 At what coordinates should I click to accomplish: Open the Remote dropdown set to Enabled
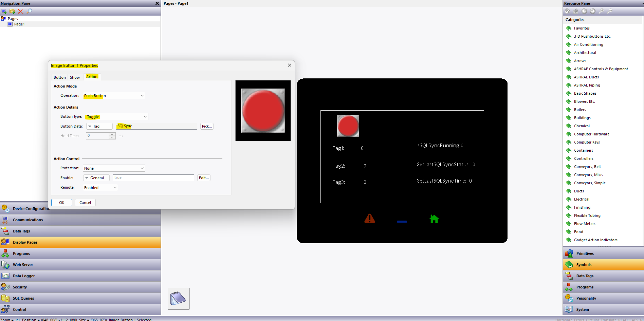100,188
